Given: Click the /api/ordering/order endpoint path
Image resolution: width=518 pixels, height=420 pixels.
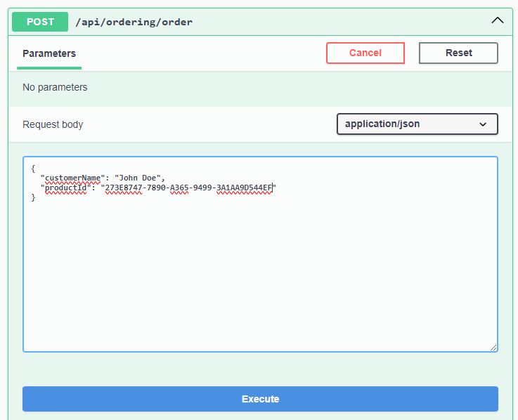Looking at the screenshot, I should pyautogui.click(x=134, y=22).
